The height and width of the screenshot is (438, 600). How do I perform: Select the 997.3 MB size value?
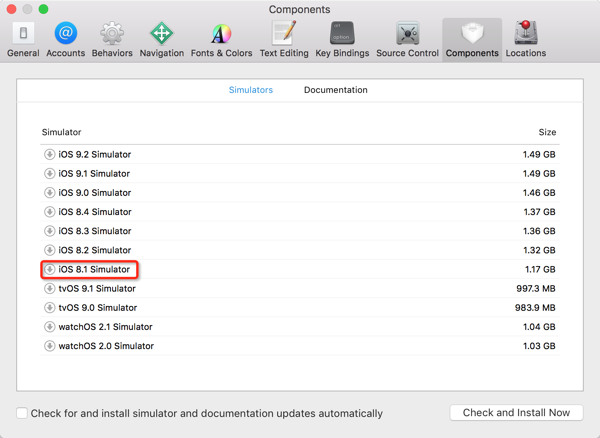536,288
